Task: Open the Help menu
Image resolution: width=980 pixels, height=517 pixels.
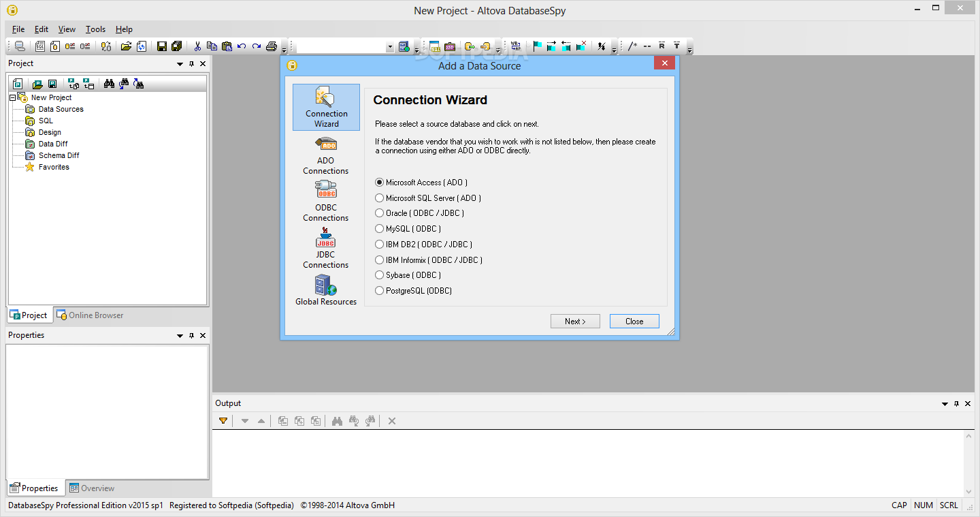Action: coord(124,29)
